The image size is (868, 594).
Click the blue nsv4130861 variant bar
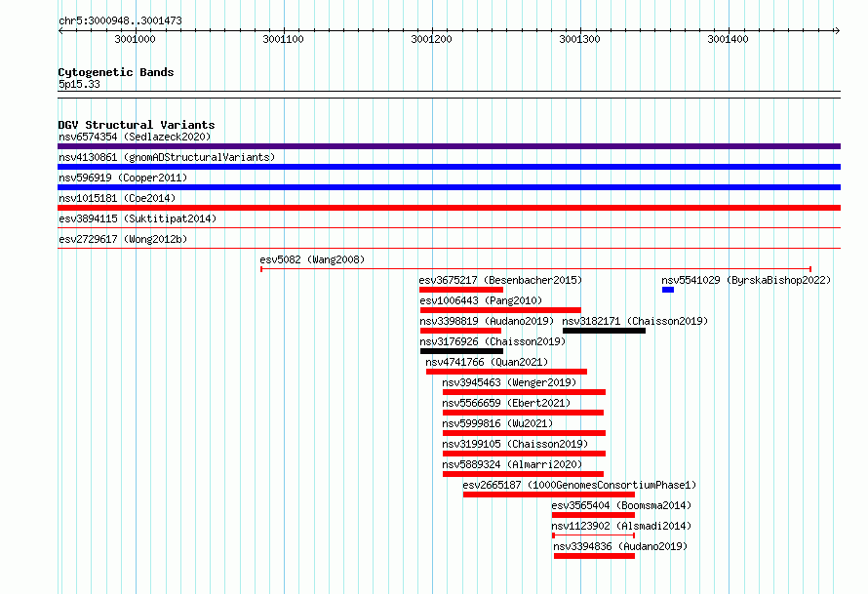coord(449,167)
